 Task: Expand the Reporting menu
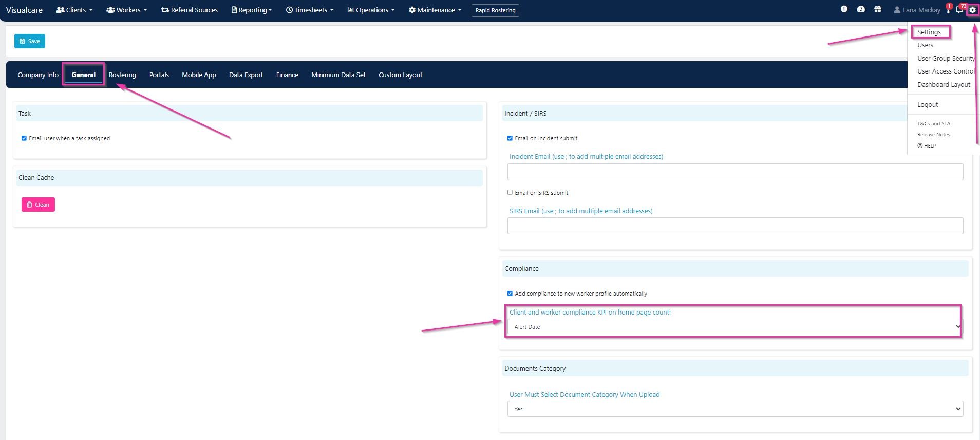point(252,10)
